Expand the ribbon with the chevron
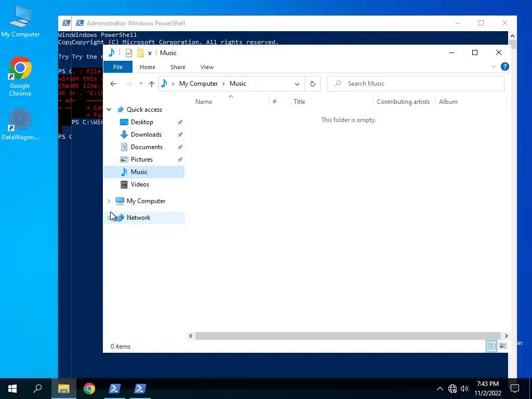Viewport: 532px width, 399px height. pyautogui.click(x=494, y=67)
